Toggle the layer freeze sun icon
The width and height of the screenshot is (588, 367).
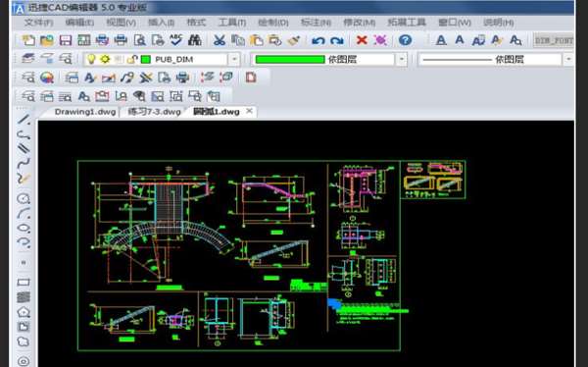click(x=105, y=59)
